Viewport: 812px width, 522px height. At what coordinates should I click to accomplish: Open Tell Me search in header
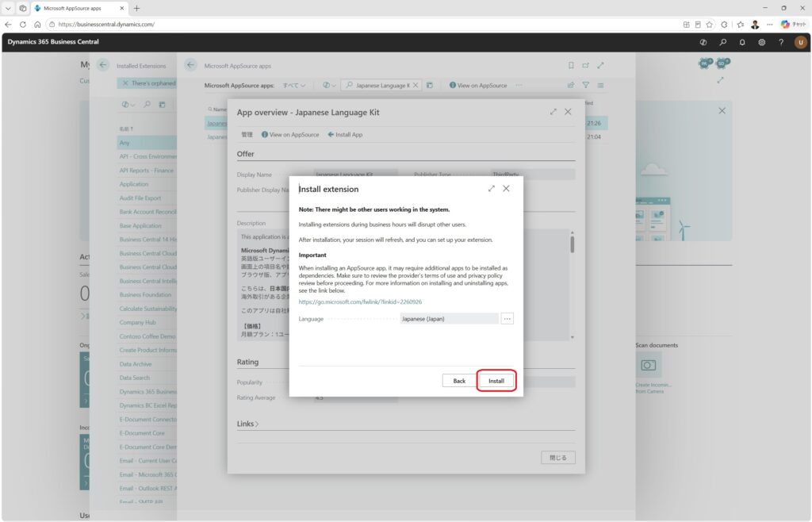coord(722,43)
